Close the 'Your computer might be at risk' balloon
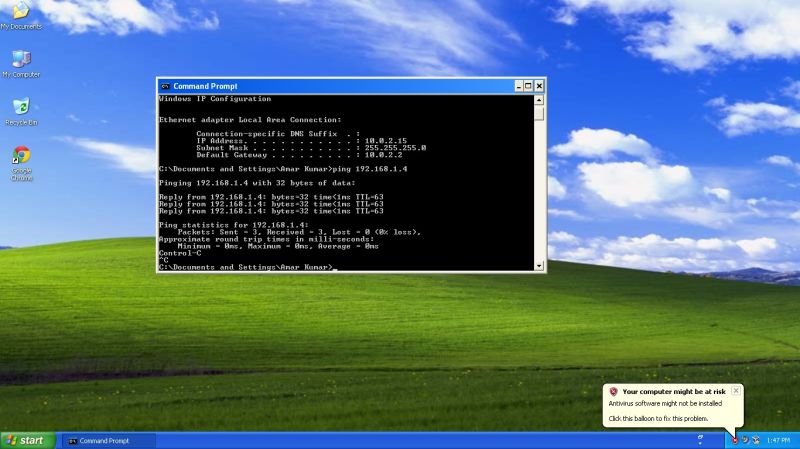Image resolution: width=800 pixels, height=449 pixels. (736, 391)
